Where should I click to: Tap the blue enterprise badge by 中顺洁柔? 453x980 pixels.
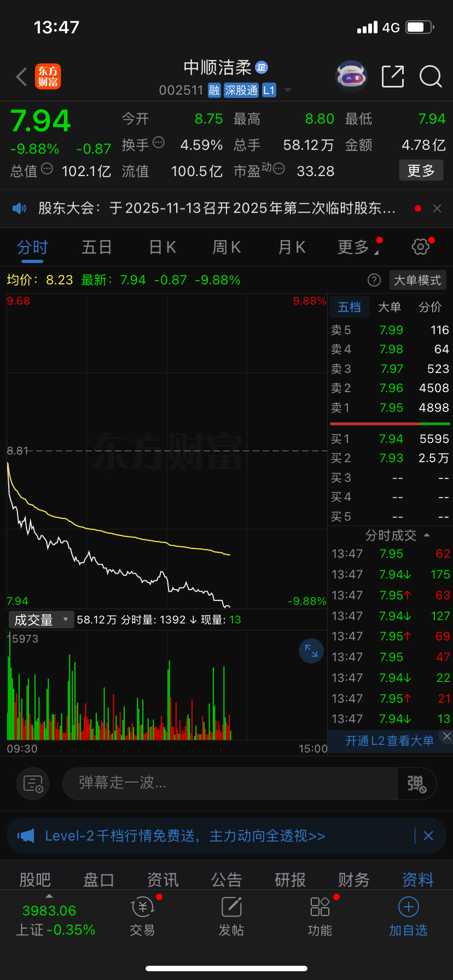click(x=262, y=67)
